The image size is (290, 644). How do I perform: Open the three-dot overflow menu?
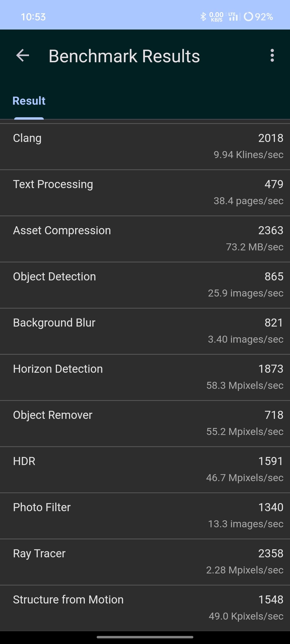(272, 56)
